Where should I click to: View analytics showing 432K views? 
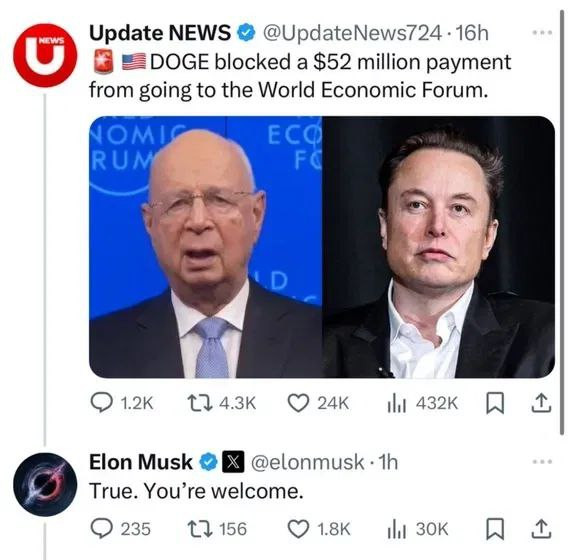point(423,403)
